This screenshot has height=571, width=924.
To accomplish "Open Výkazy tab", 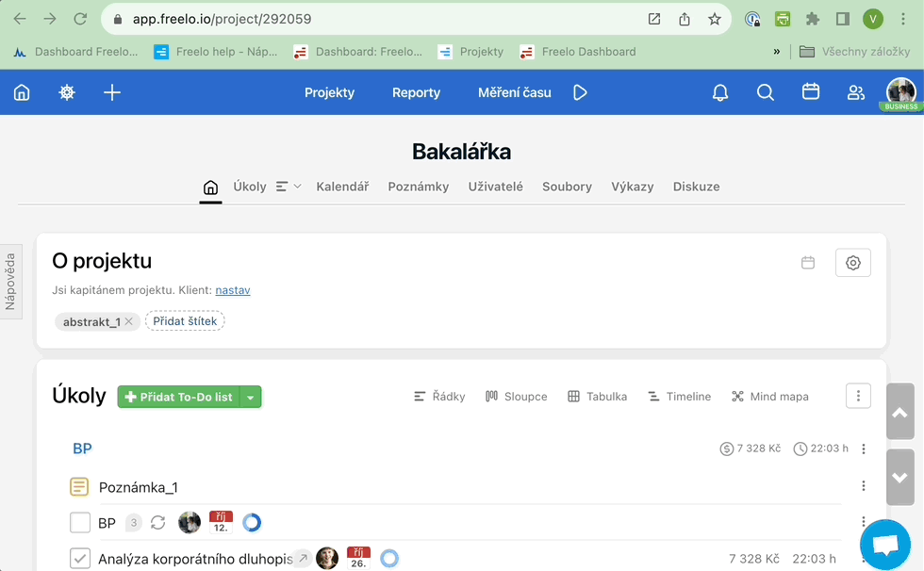I will click(633, 187).
